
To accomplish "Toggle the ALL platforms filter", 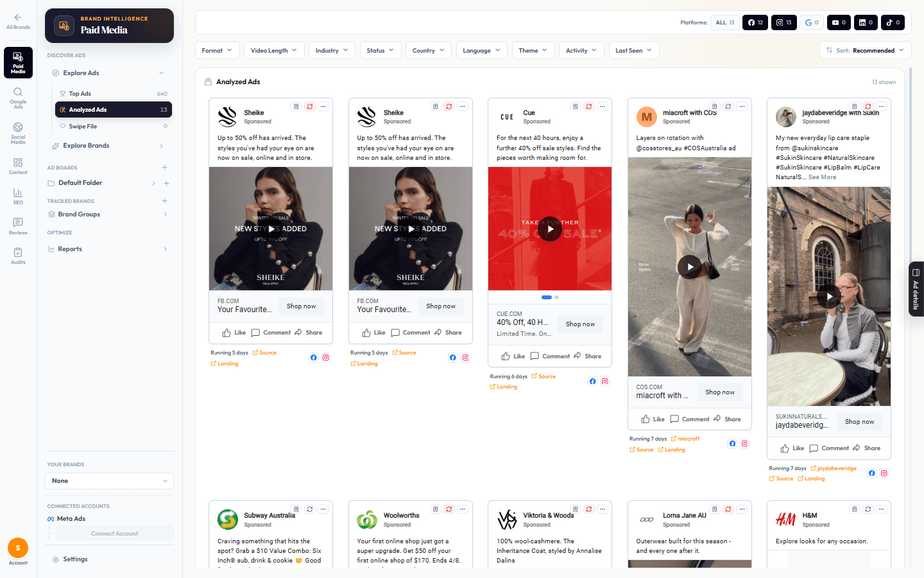I will tap(725, 22).
